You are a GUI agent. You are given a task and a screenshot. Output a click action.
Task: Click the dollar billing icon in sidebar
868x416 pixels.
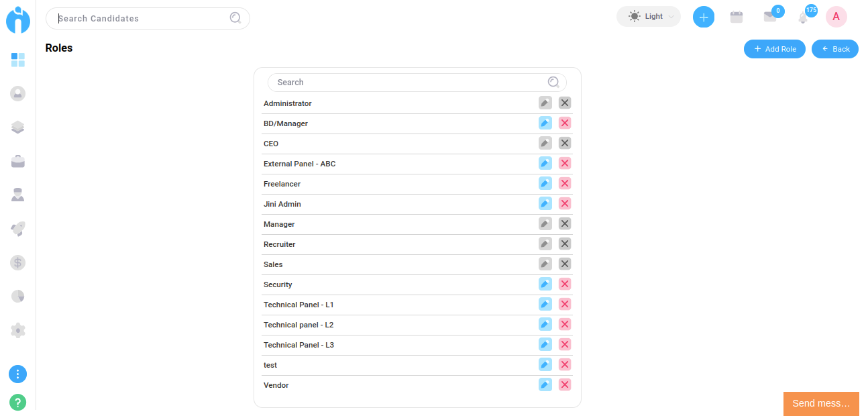(x=18, y=262)
